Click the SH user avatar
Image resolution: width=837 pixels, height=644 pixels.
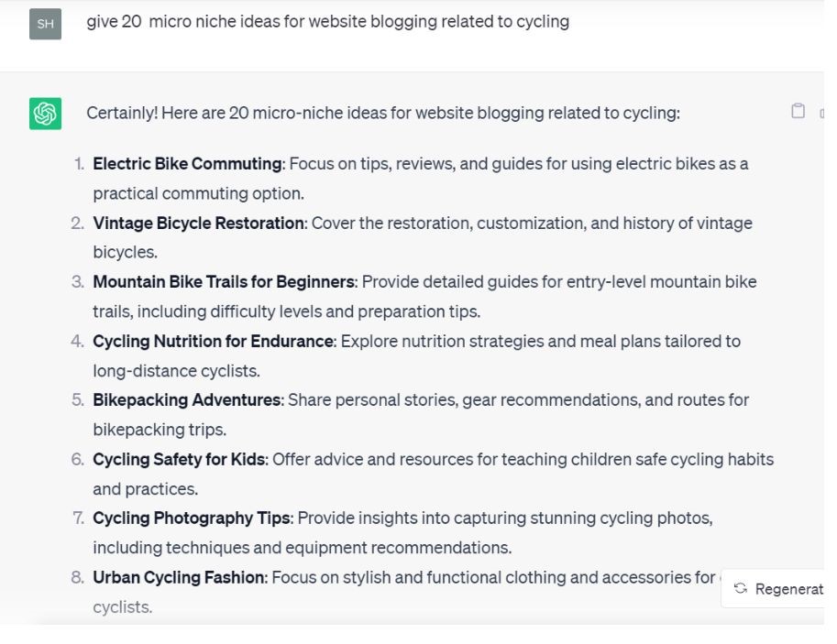coord(45,24)
